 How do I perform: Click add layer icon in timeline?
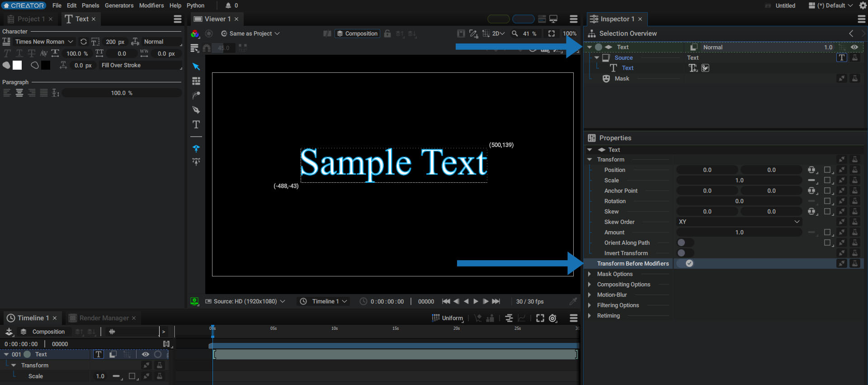point(9,332)
